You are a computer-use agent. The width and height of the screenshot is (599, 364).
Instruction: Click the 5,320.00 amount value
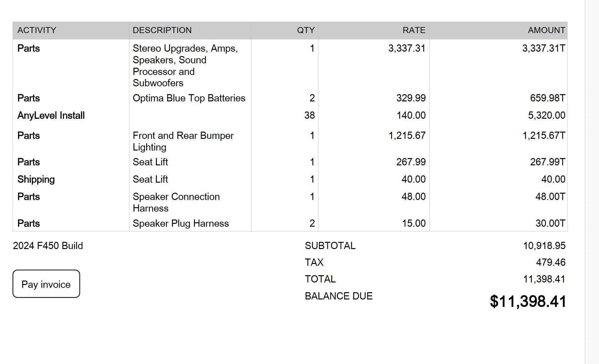[546, 116]
